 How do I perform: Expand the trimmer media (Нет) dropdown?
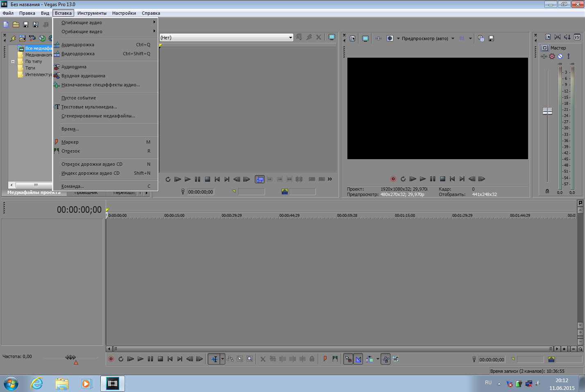click(290, 38)
